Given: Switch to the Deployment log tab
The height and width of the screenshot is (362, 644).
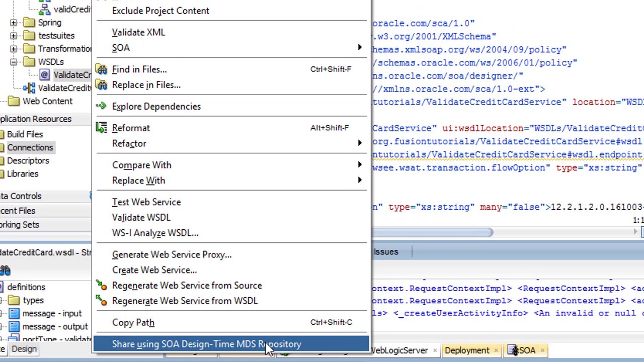Looking at the screenshot, I should [x=466, y=350].
